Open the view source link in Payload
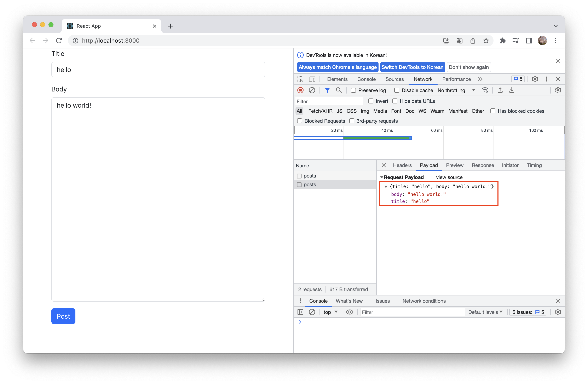This screenshot has height=384, width=588. (x=449, y=177)
